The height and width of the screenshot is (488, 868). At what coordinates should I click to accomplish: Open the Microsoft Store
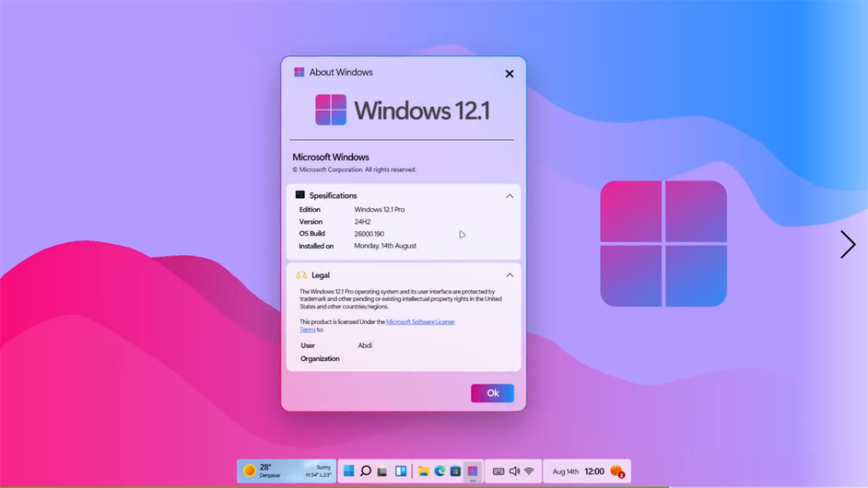point(457,470)
